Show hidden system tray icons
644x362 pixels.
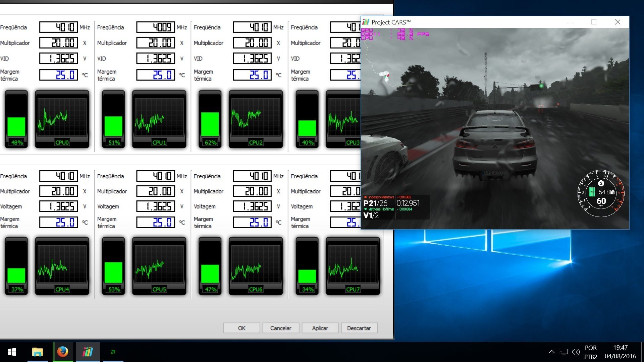point(551,352)
